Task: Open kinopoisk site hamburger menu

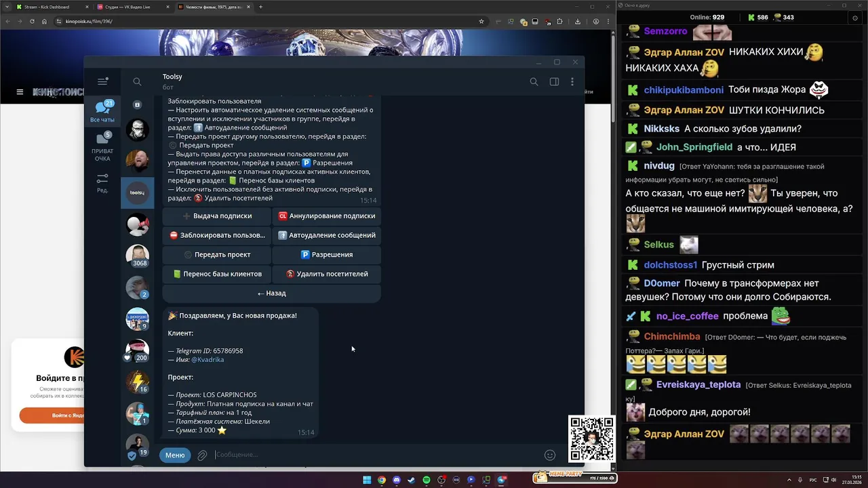Action: pyautogui.click(x=20, y=91)
